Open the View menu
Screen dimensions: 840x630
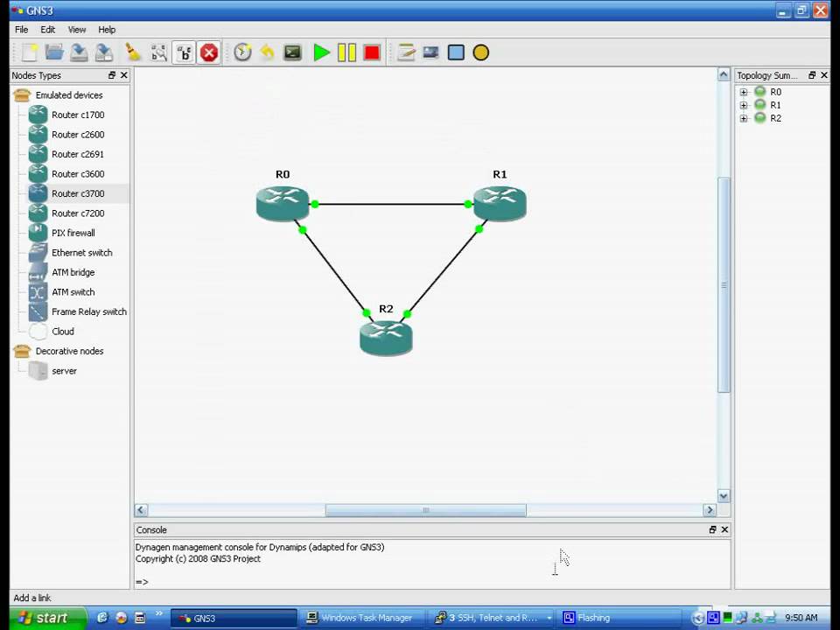tap(77, 30)
